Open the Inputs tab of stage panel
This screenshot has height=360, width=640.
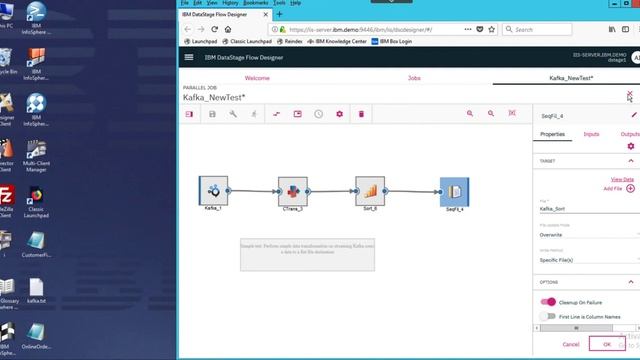pyautogui.click(x=591, y=134)
